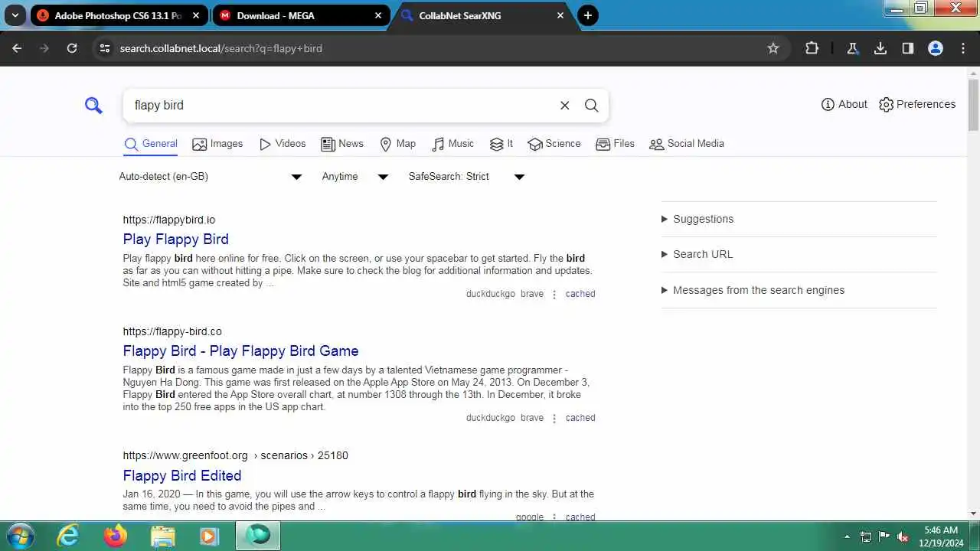Switch to Videos category tab
Screen dimensions: 980x551
(283, 144)
